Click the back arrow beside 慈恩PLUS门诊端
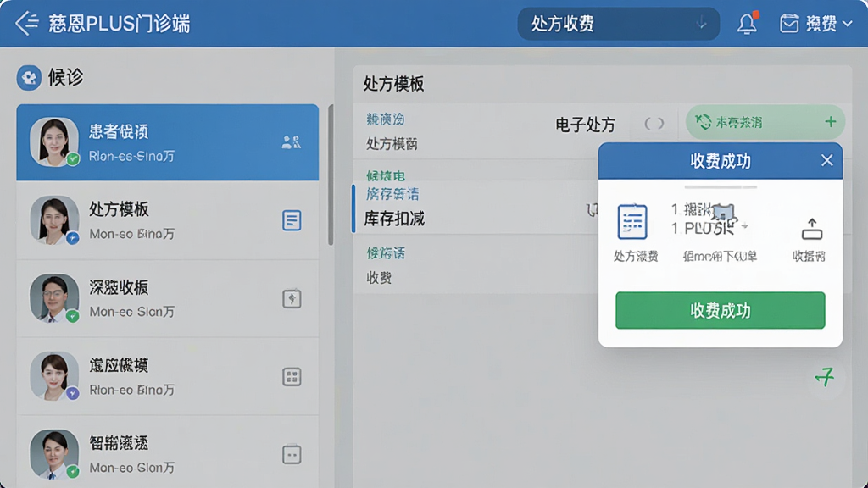The width and height of the screenshot is (868, 488). (26, 23)
